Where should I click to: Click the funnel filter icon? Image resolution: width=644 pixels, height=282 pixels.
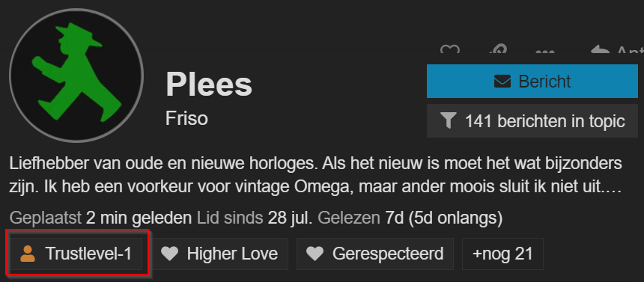pyautogui.click(x=448, y=121)
